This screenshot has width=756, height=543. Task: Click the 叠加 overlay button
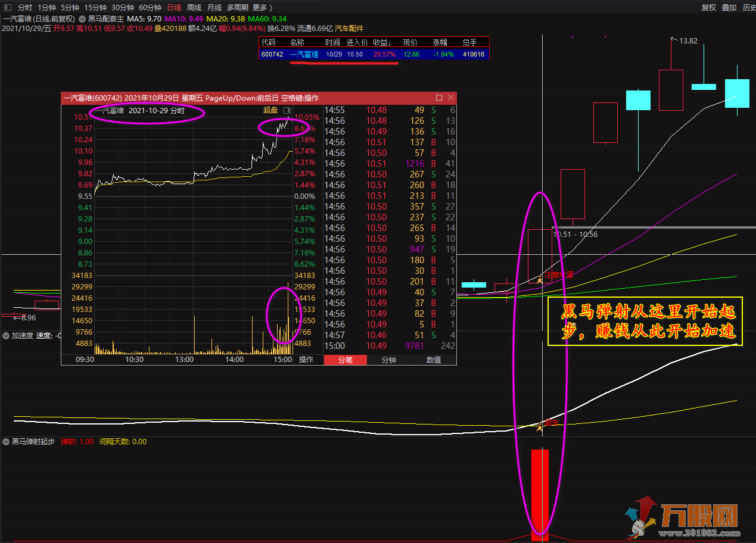point(729,8)
